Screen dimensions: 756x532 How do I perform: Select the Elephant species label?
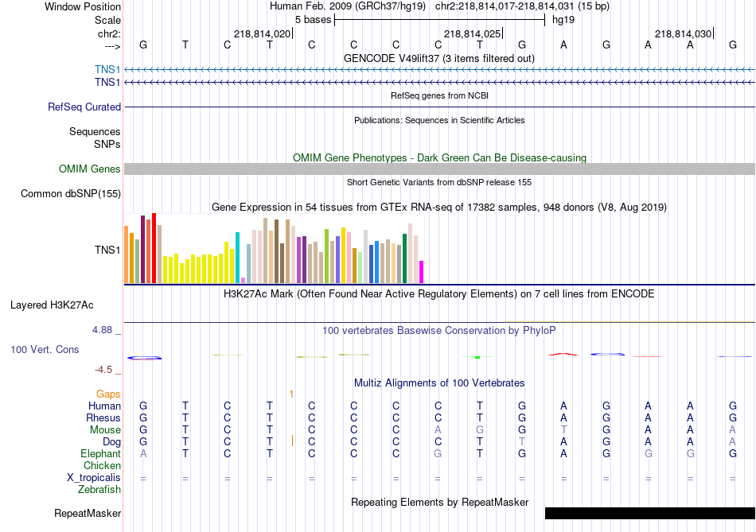(x=100, y=453)
